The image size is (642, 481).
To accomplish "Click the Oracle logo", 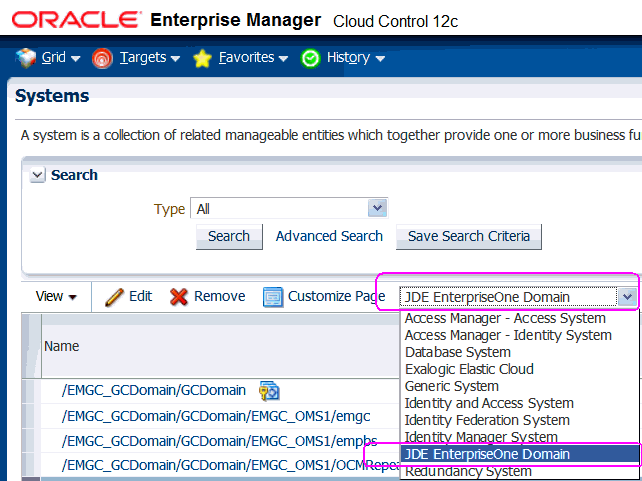I will point(75,20).
